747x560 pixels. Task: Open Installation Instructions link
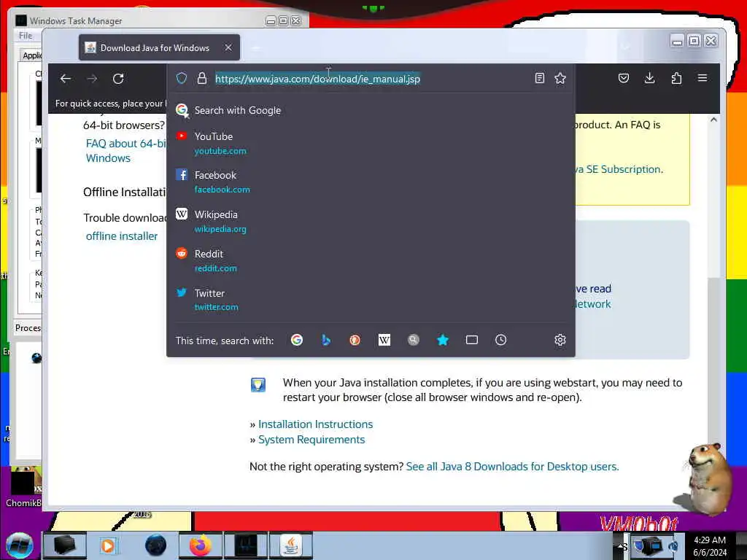pos(315,424)
